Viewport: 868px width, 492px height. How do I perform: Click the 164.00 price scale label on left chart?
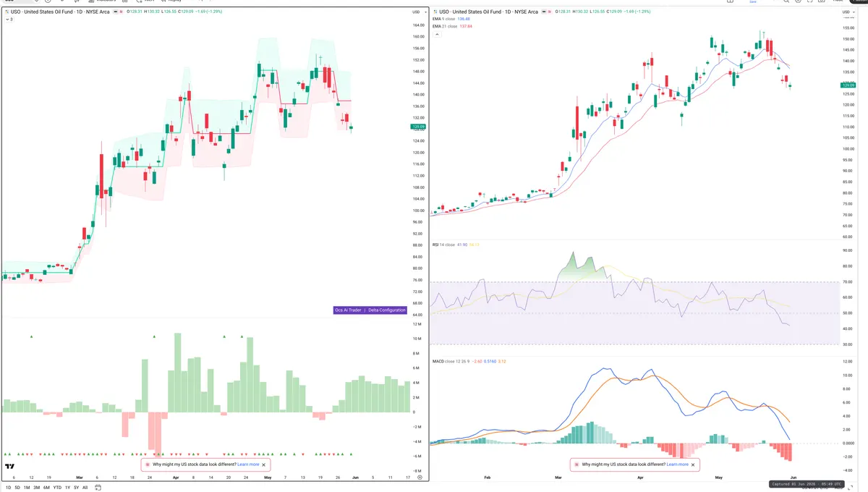pyautogui.click(x=417, y=25)
